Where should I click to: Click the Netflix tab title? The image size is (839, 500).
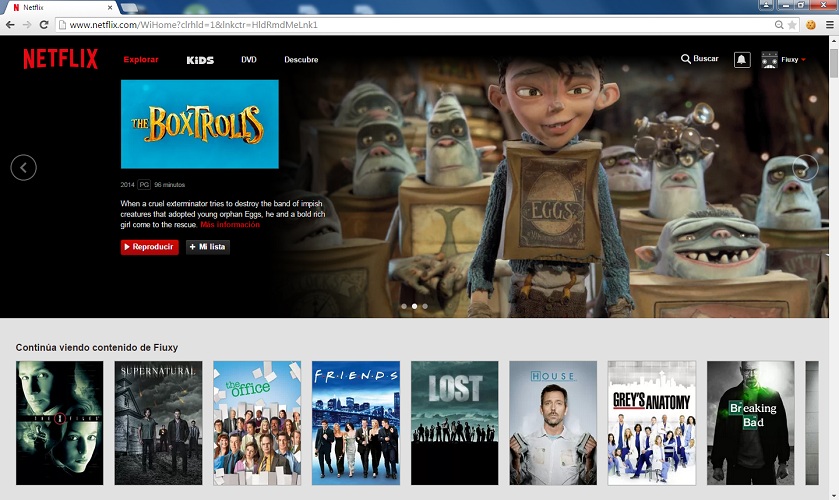(33, 7)
